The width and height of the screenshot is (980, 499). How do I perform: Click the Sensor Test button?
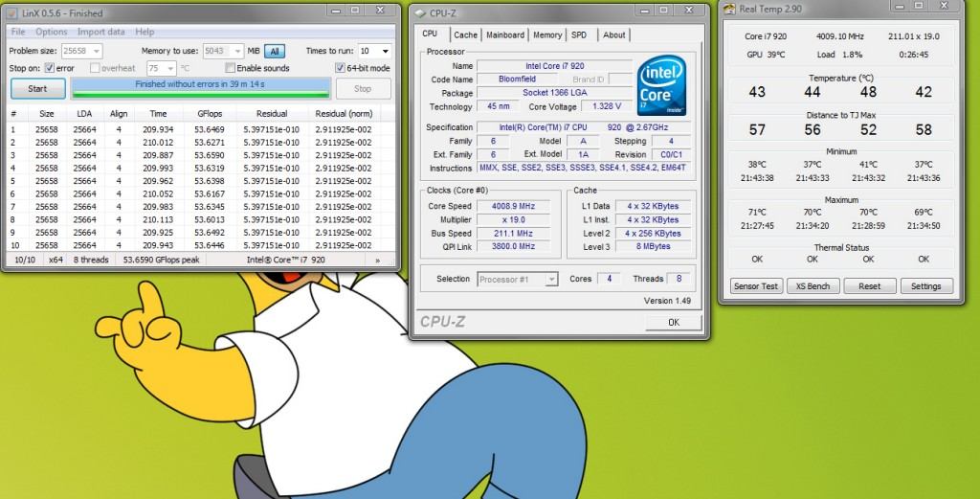[x=756, y=286]
